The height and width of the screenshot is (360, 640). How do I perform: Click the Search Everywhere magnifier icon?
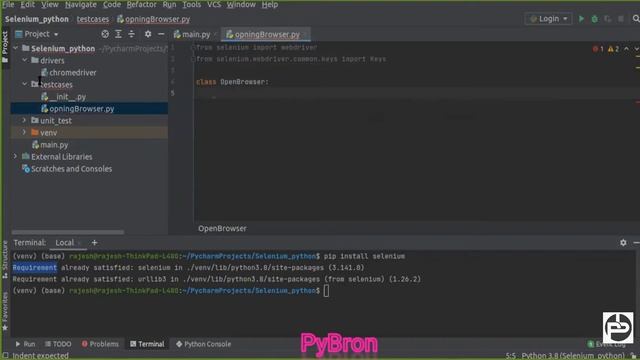coord(636,19)
